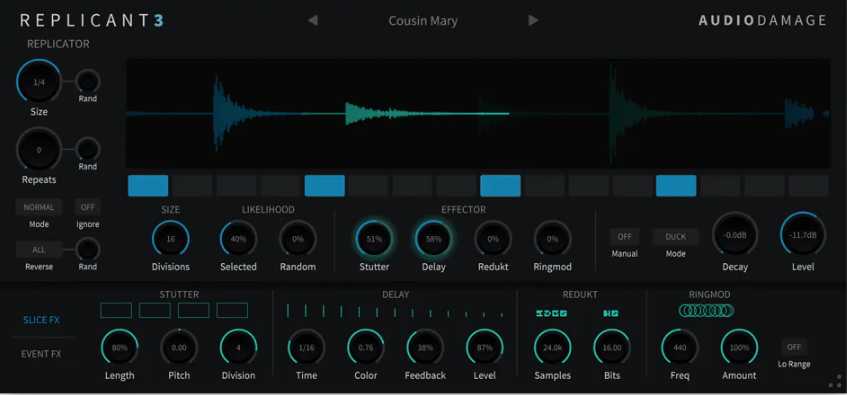This screenshot has width=847, height=395.
Task: Click the Ringmod rings icon display
Action: point(707,311)
